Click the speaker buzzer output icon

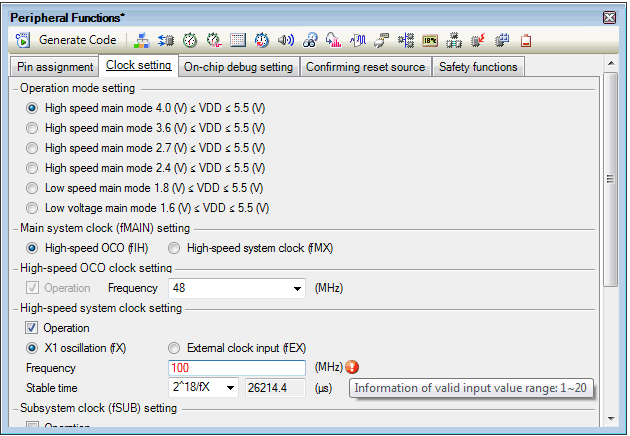[x=286, y=41]
